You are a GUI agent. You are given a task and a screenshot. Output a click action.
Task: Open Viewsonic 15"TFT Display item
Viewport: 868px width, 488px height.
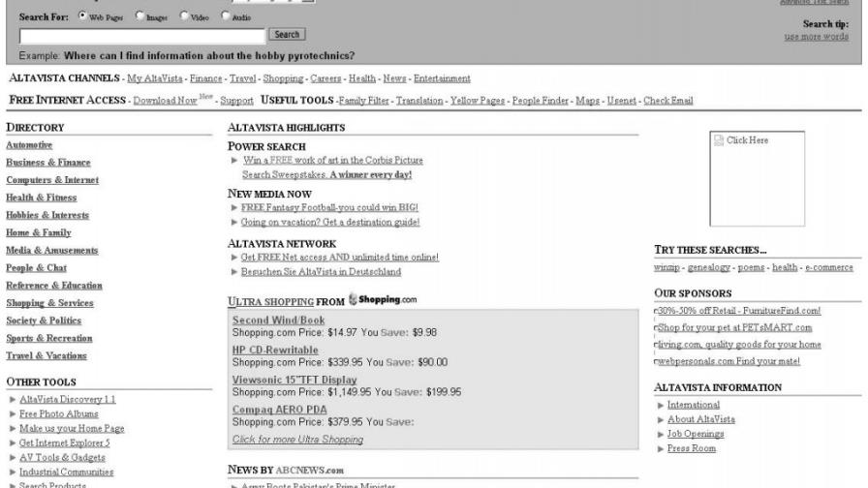click(294, 381)
